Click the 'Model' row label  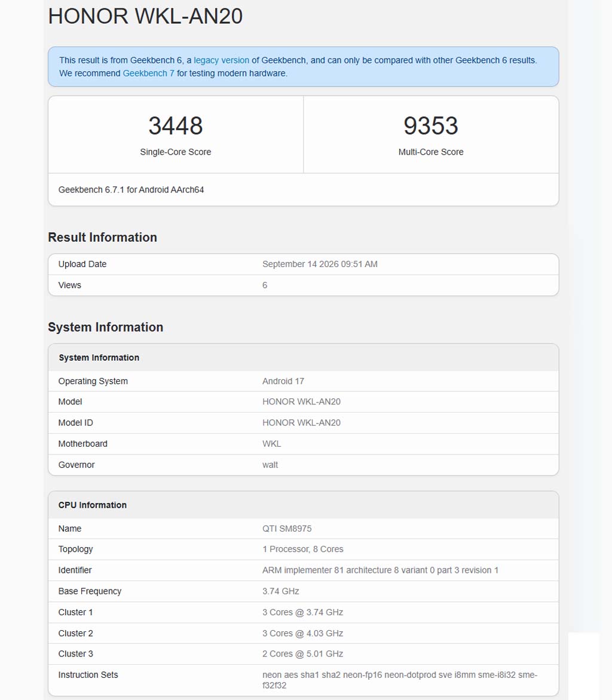click(70, 402)
